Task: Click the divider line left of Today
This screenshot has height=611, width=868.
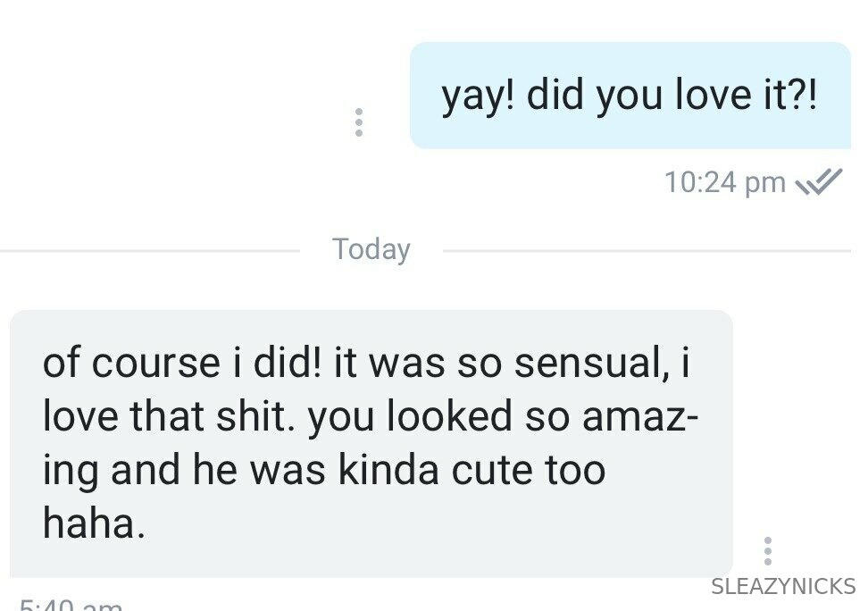Action: pos(149,251)
